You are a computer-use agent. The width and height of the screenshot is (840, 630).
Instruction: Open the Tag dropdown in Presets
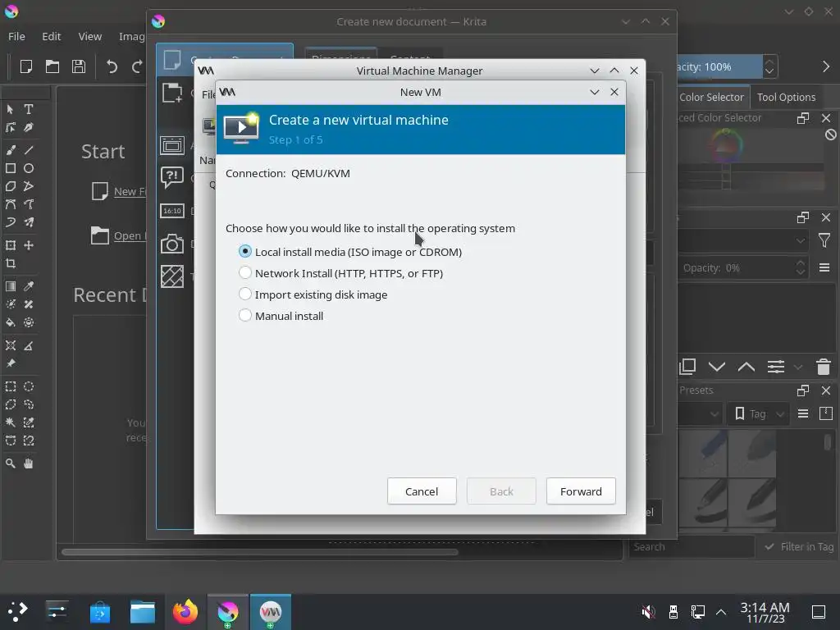coord(758,413)
